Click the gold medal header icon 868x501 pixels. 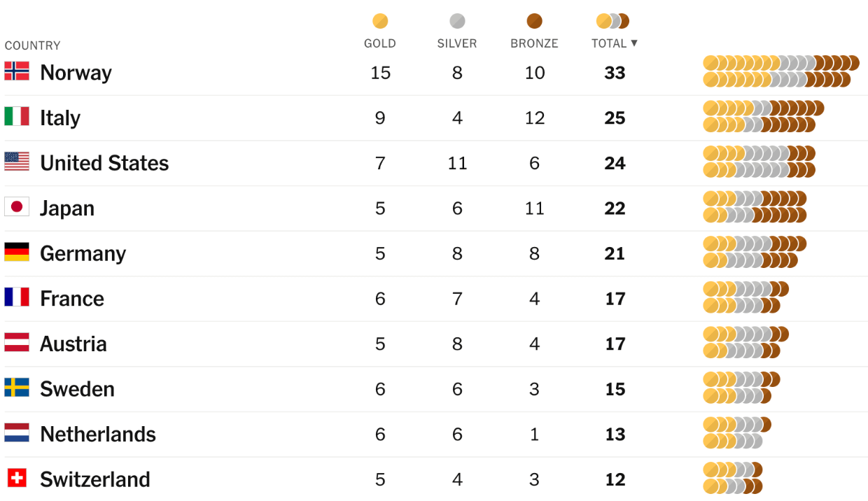pyautogui.click(x=380, y=21)
